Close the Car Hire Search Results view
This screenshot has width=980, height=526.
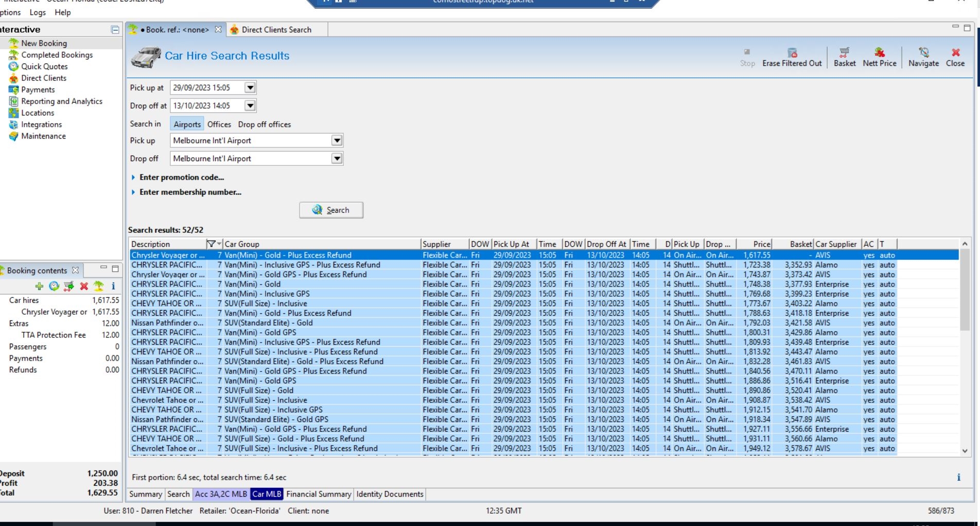pos(955,57)
